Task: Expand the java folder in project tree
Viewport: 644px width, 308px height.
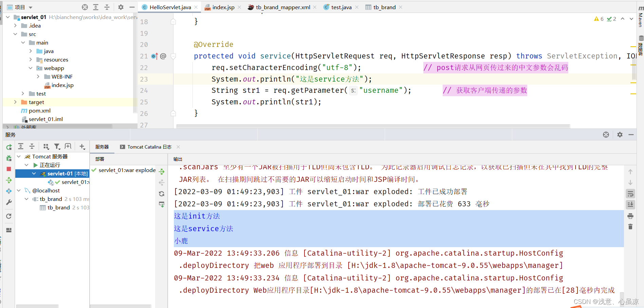Action: (31, 51)
